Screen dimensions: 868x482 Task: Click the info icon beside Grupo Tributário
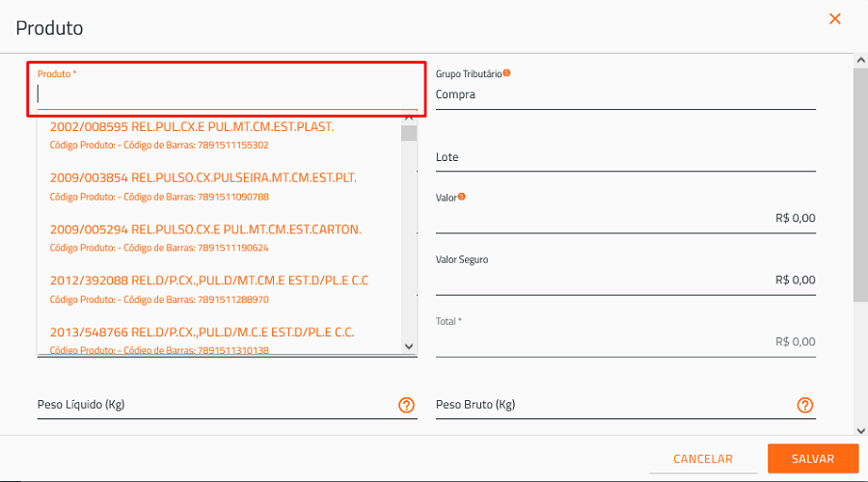click(506, 73)
